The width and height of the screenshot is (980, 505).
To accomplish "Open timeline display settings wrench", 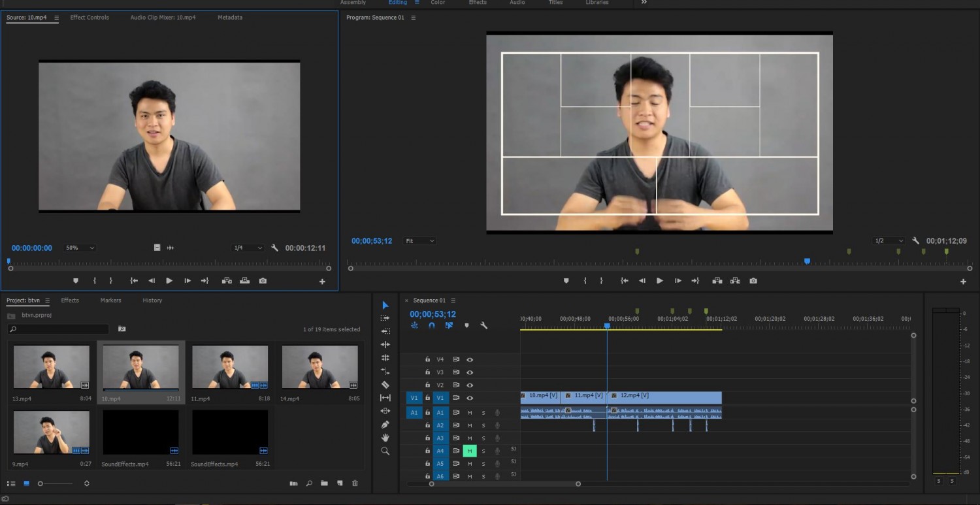I will pos(484,325).
